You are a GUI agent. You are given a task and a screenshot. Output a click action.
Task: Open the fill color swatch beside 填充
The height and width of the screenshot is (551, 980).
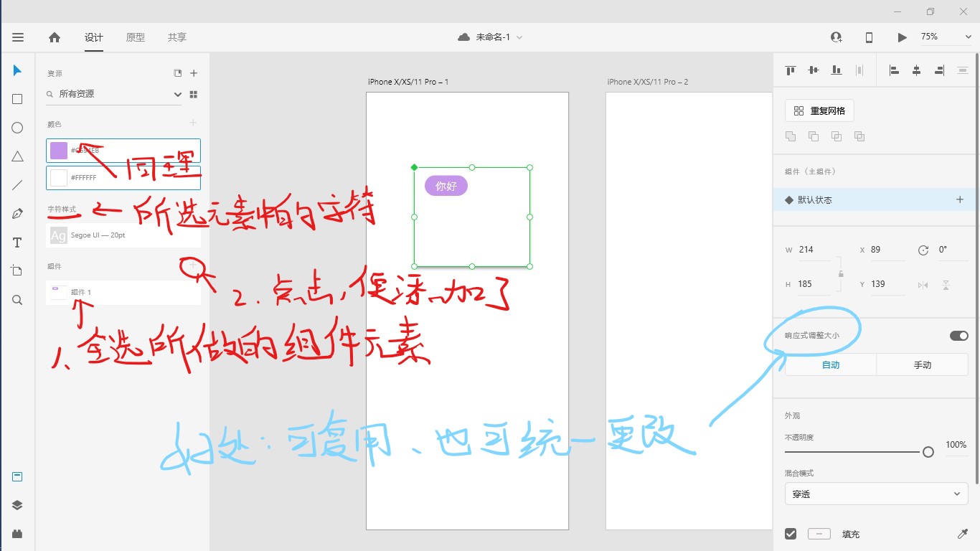coord(819,534)
